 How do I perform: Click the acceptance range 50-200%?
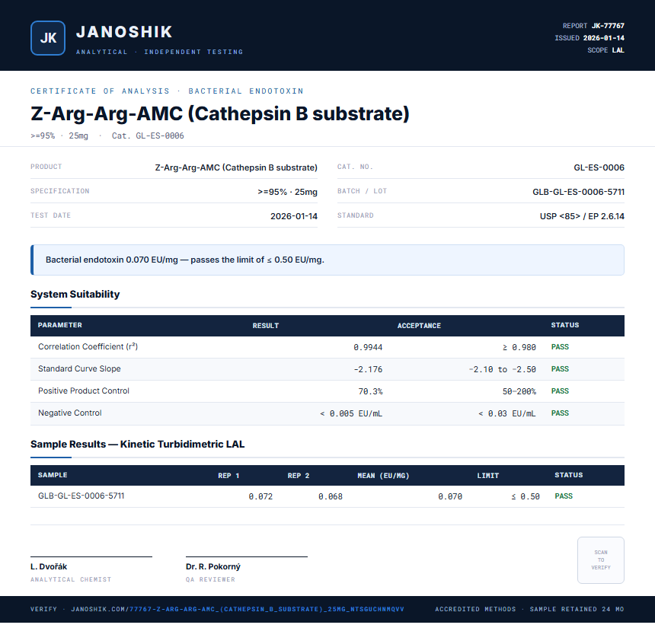click(x=519, y=392)
